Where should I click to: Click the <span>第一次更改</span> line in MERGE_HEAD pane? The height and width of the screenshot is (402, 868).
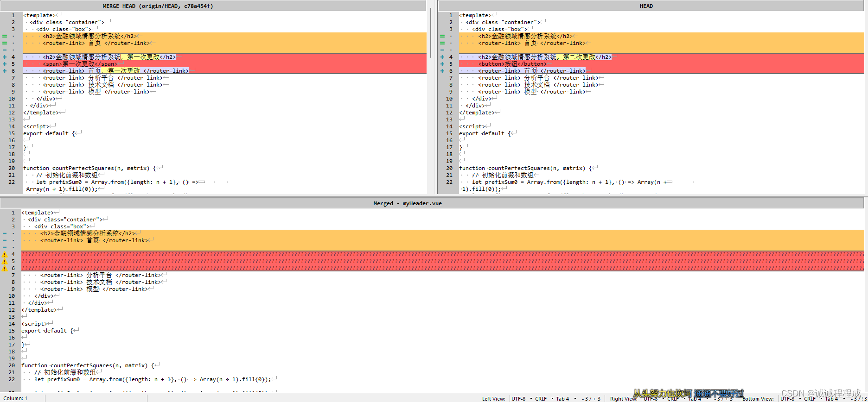coord(225,64)
